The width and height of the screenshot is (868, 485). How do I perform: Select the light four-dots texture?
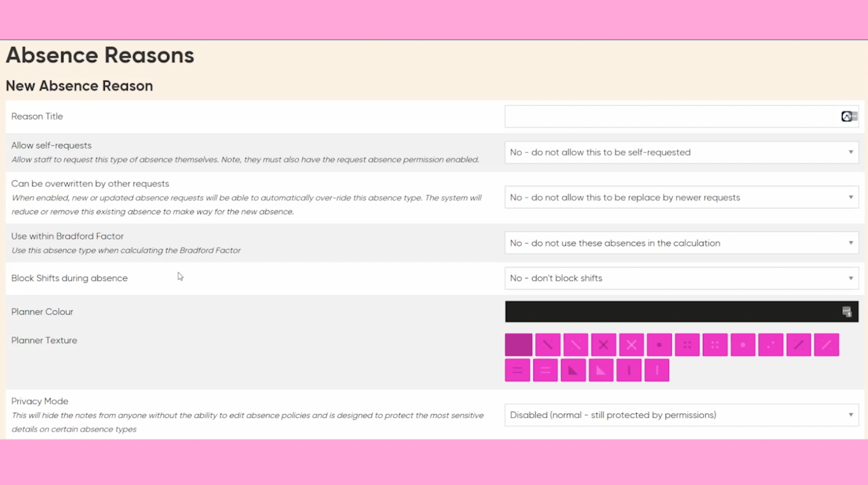pyautogui.click(x=715, y=345)
